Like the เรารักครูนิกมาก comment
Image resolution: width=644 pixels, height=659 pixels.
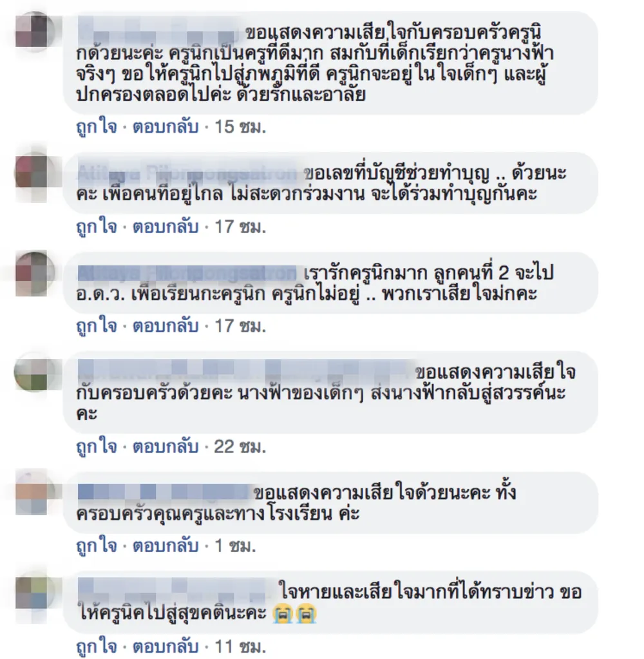tap(97, 326)
